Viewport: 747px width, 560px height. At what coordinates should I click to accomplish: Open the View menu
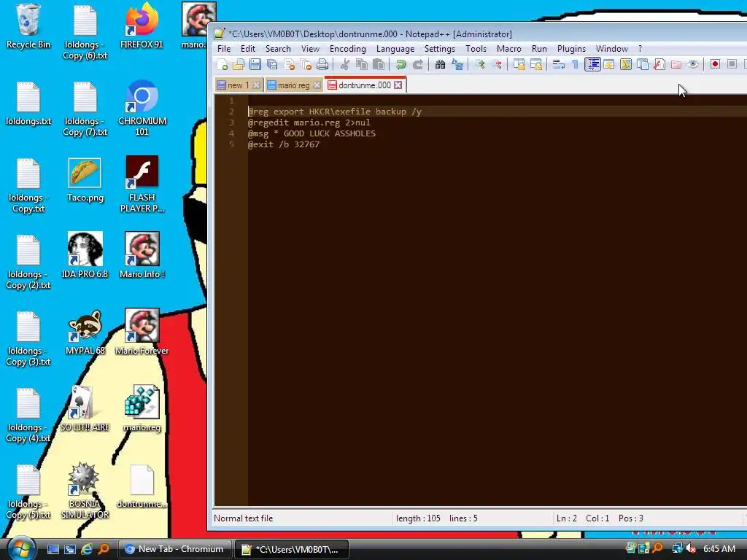coord(310,49)
